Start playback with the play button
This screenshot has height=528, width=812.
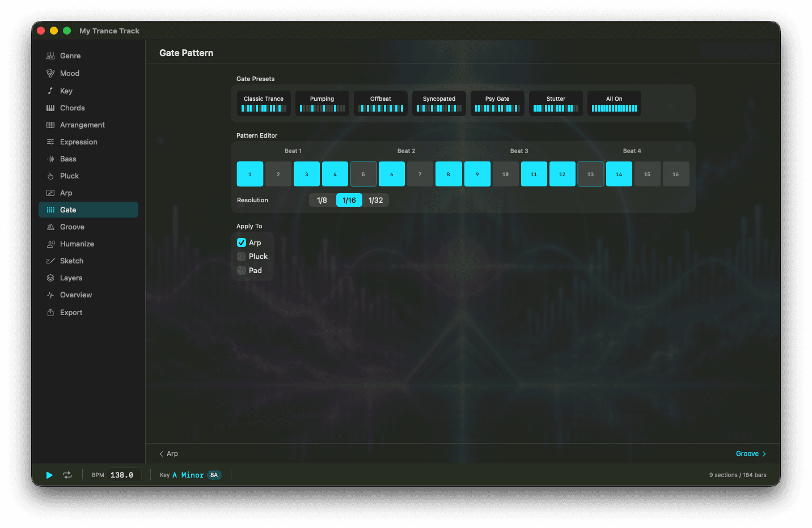49,475
